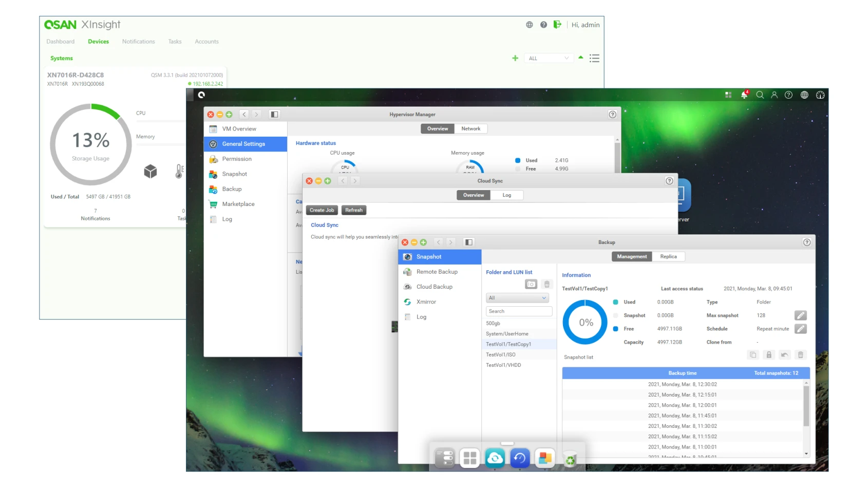
Task: Open Hypervisor Manager icon in dock
Action: click(545, 458)
